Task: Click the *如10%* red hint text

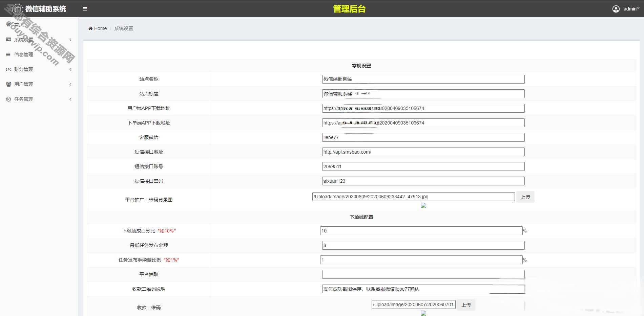Action: (x=167, y=231)
